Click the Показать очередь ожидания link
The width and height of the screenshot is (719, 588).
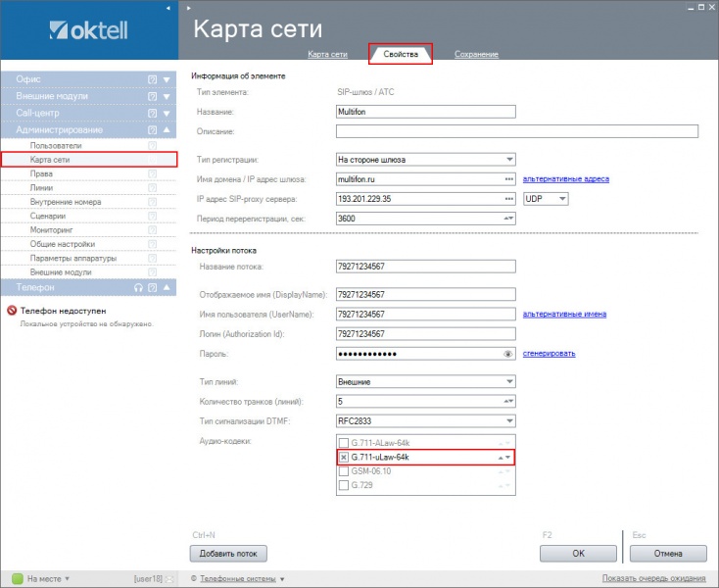[654, 578]
